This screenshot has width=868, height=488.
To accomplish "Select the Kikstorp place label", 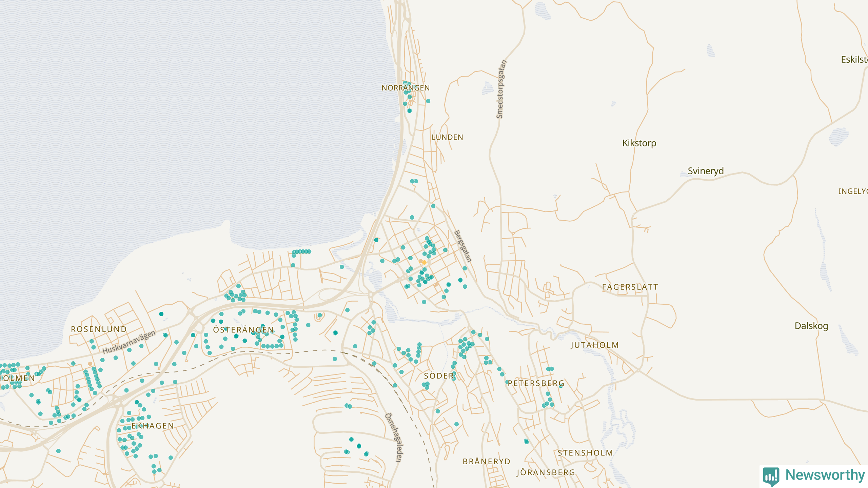I will 639,143.
